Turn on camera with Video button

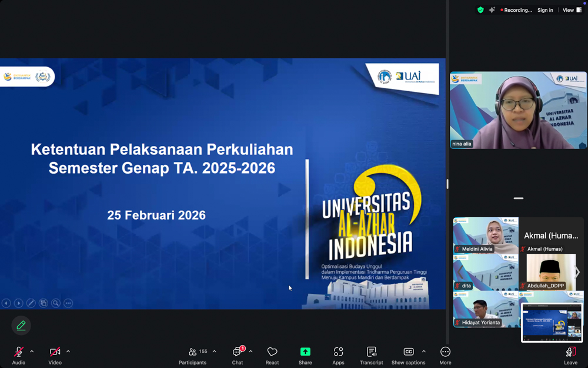tap(55, 352)
